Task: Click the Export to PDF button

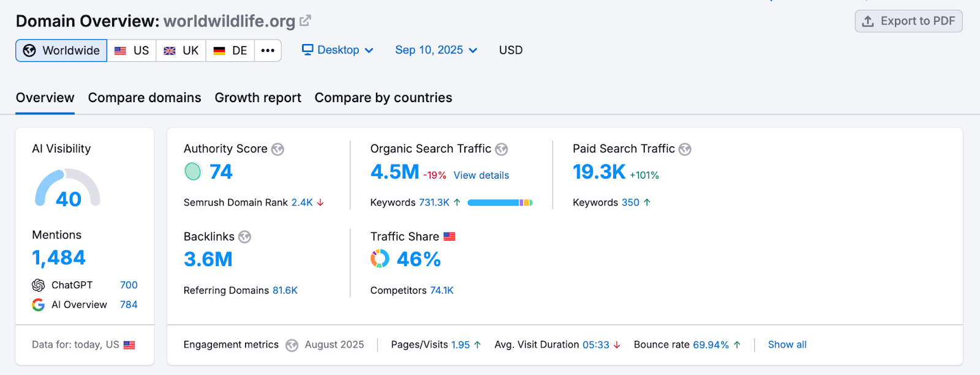Action: 908,21
